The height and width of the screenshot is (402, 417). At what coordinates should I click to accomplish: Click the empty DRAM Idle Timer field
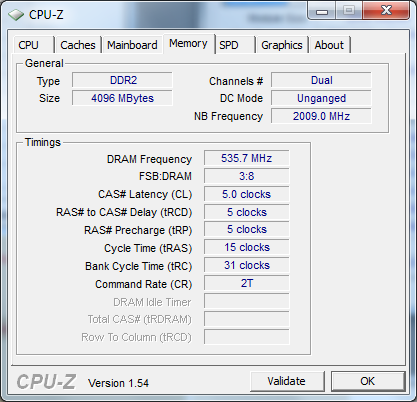tap(247, 301)
